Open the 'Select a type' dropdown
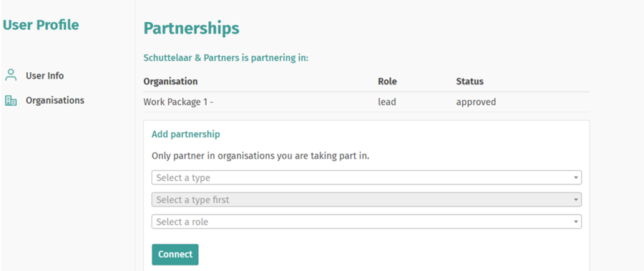The height and width of the screenshot is (271, 644). [366, 178]
